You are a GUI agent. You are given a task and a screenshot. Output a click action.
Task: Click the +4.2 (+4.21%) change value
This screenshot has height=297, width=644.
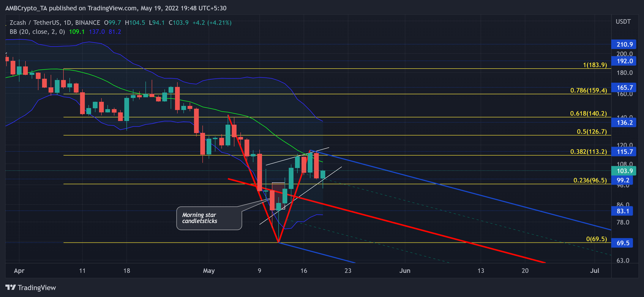click(212, 23)
